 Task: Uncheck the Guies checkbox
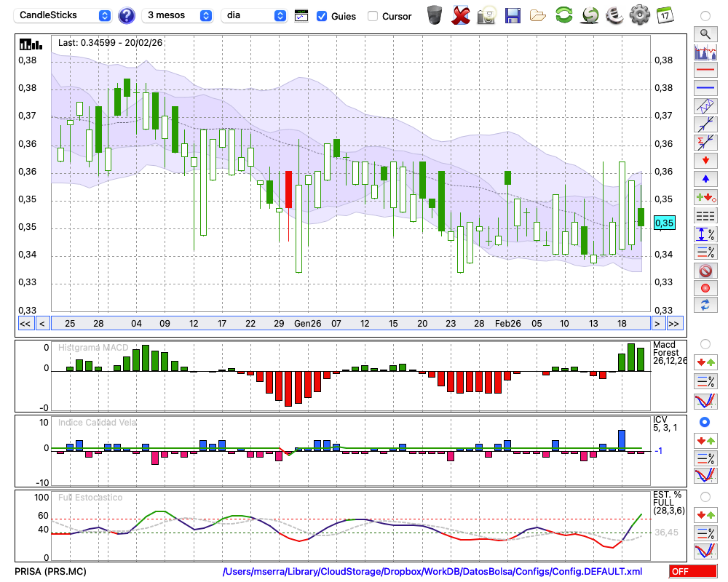(x=322, y=16)
